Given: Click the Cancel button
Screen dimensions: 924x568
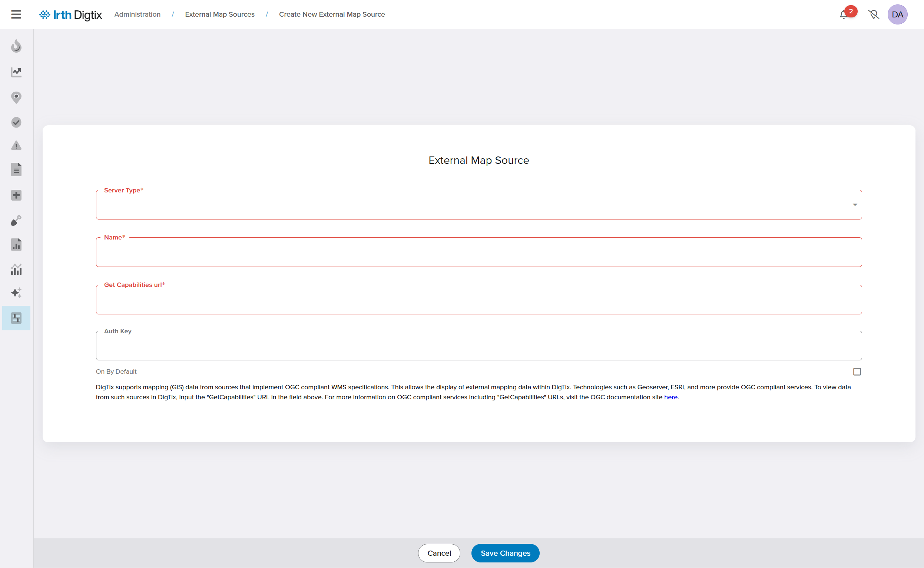Looking at the screenshot, I should coord(439,553).
